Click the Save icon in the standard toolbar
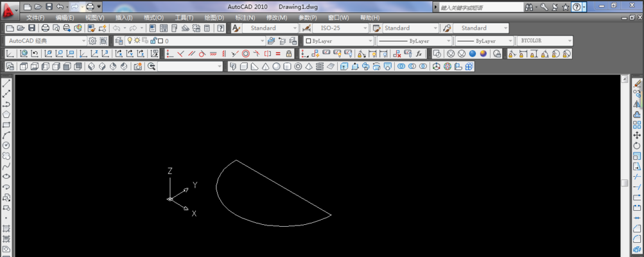Viewport: 644px width, 257px height. click(x=32, y=28)
